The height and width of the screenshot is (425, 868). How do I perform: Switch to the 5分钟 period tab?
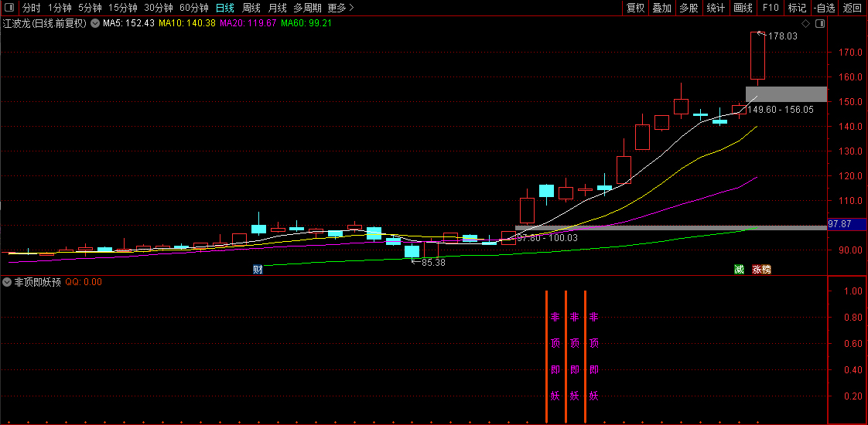click(90, 8)
